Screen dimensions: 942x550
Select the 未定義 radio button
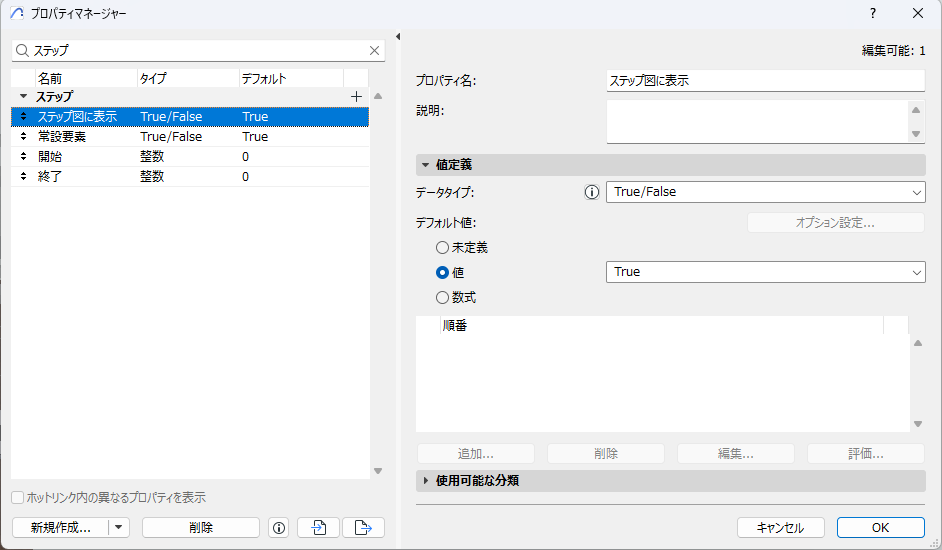coord(442,247)
